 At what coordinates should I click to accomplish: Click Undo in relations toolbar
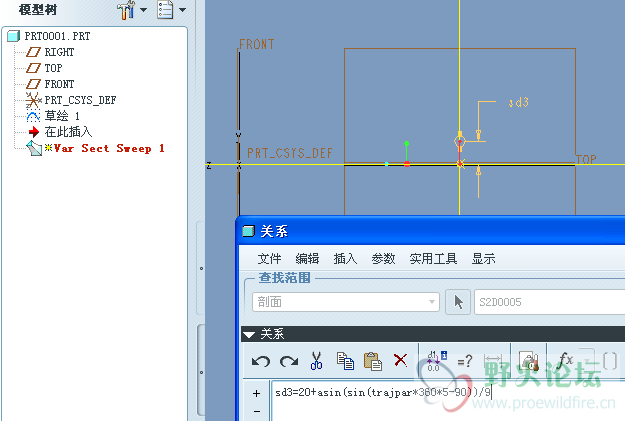point(261,362)
